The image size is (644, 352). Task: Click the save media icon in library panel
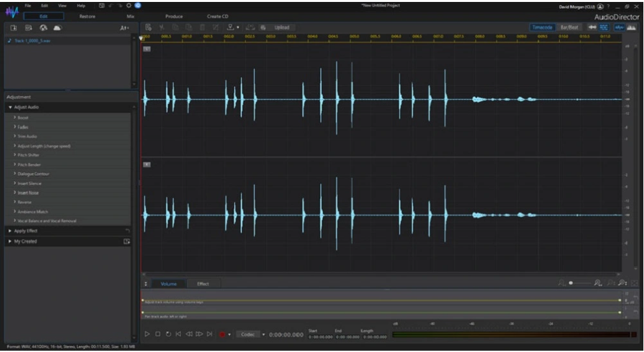29,28
